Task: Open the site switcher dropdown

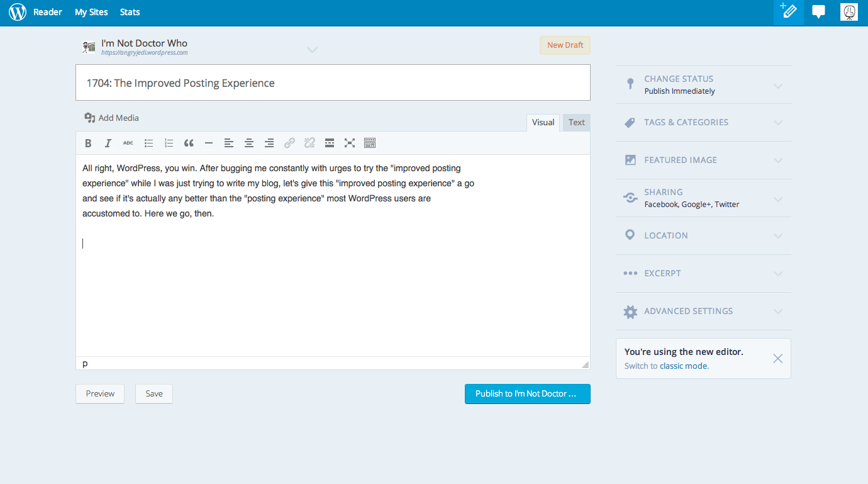Action: coord(312,49)
